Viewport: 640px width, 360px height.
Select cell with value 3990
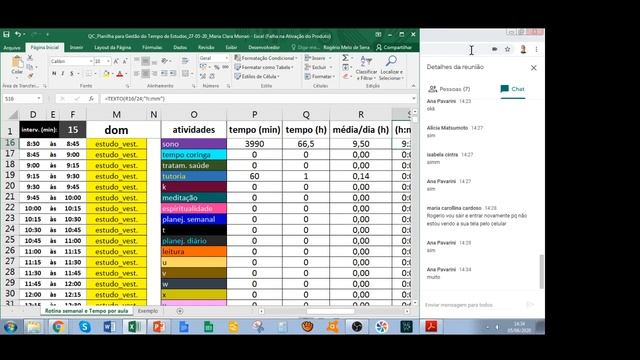pyautogui.click(x=254, y=144)
